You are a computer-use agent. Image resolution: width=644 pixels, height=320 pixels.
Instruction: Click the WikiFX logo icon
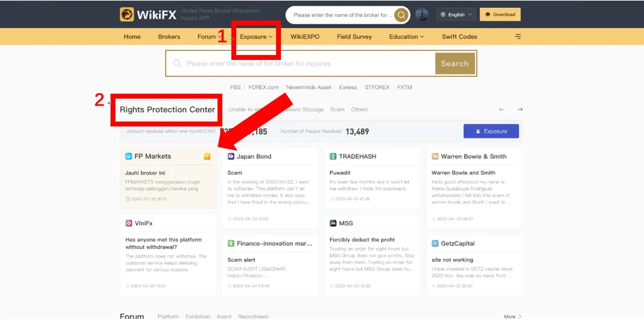127,15
